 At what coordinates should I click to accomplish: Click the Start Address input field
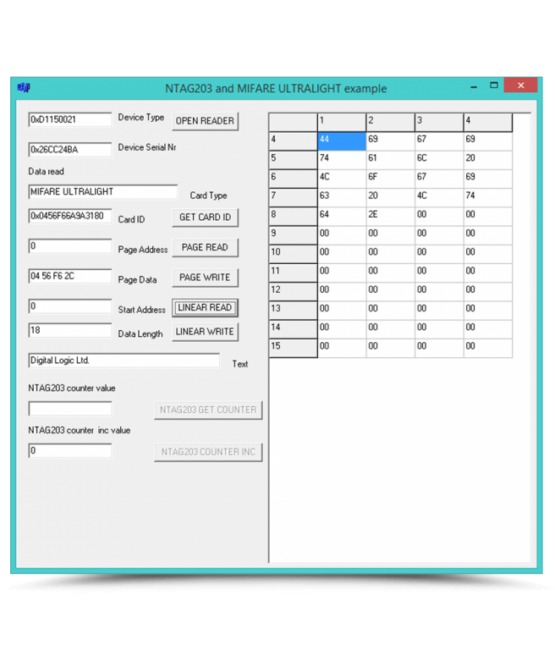tap(70, 306)
